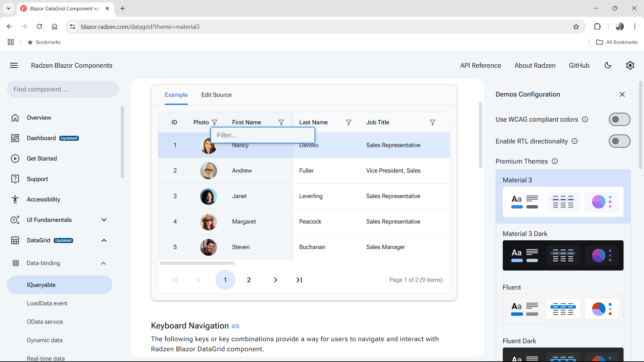Click the 'Peacock' last name cell

310,222
